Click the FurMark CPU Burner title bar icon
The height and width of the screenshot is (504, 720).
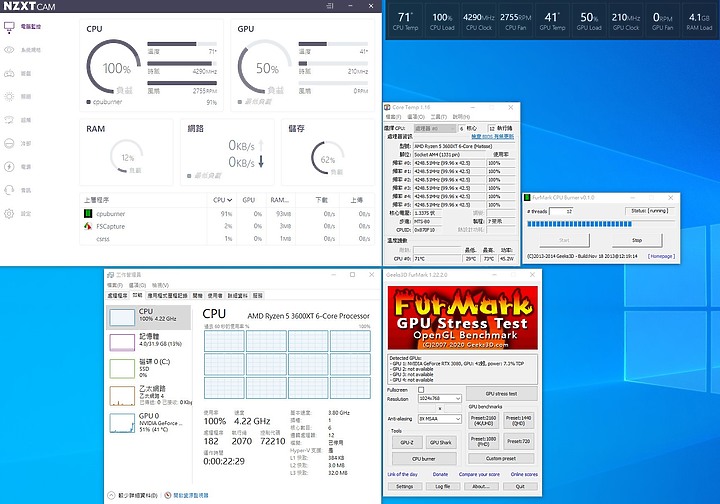[x=528, y=197]
